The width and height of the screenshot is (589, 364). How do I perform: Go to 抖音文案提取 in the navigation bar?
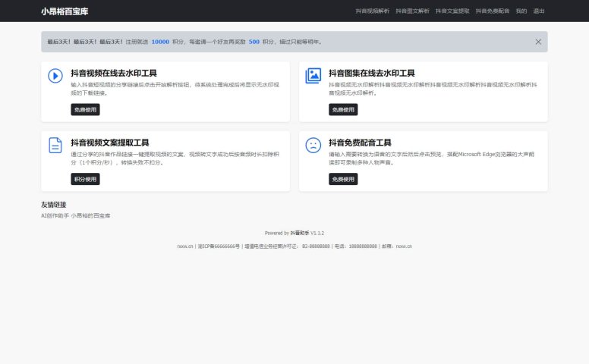pyautogui.click(x=452, y=11)
